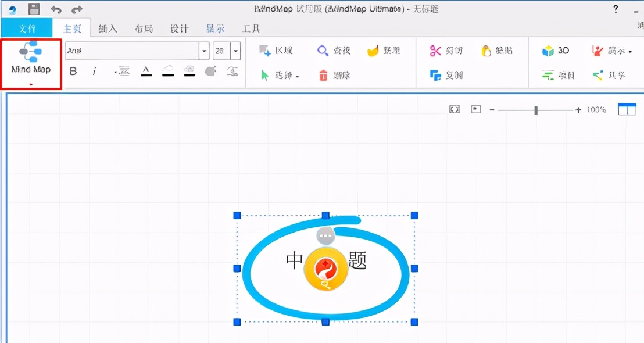The width and height of the screenshot is (644, 343).
Task: Click the Copy icon in ribbon
Action: (x=435, y=76)
